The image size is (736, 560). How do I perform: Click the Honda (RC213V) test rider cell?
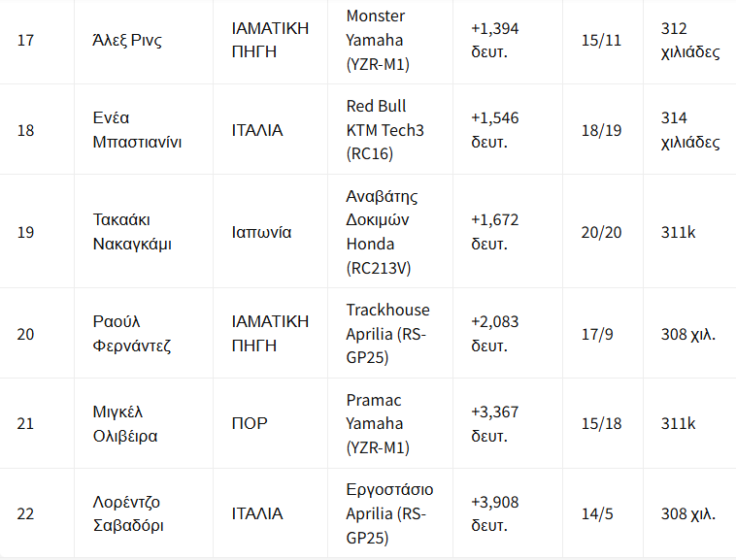tap(390, 231)
